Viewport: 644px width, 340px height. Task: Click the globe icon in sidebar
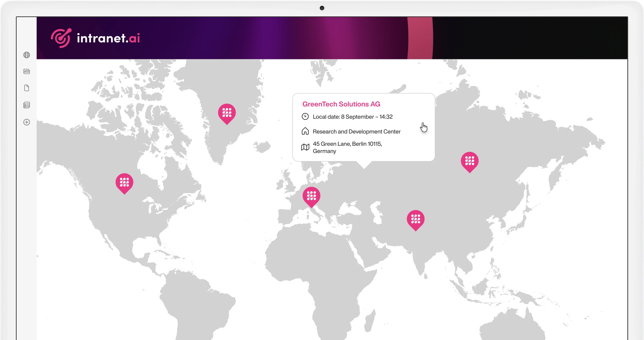pos(27,55)
